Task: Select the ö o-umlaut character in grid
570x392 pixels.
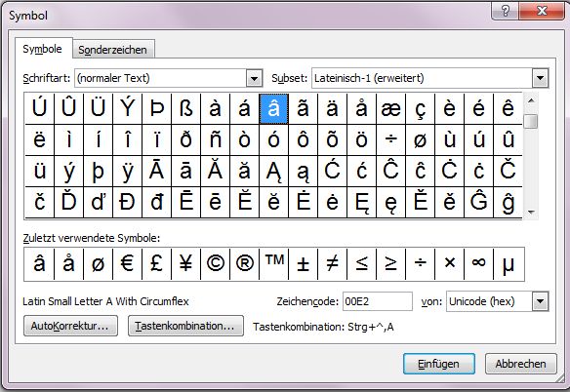Action: tap(362, 139)
